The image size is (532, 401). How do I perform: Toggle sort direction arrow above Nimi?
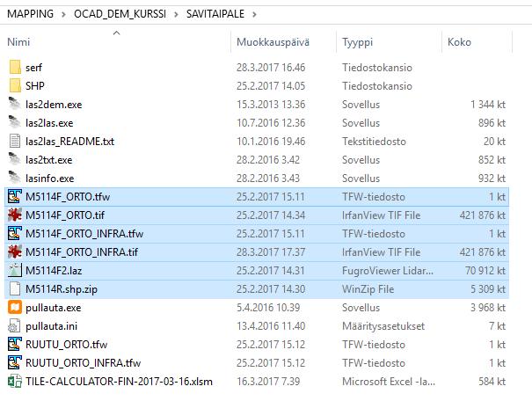coord(116,33)
